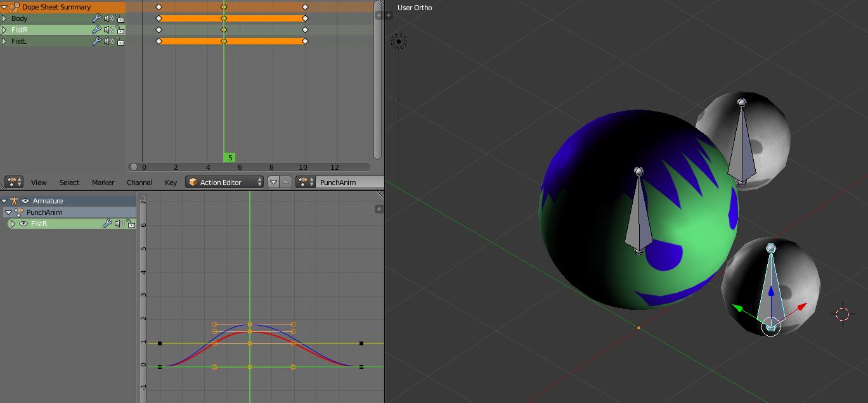Open the Marker menu

click(103, 182)
